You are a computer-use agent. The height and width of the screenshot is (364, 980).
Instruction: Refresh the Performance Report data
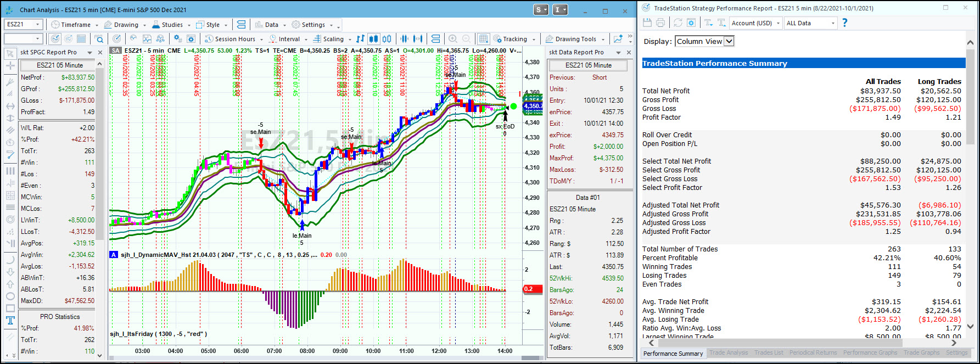point(678,23)
